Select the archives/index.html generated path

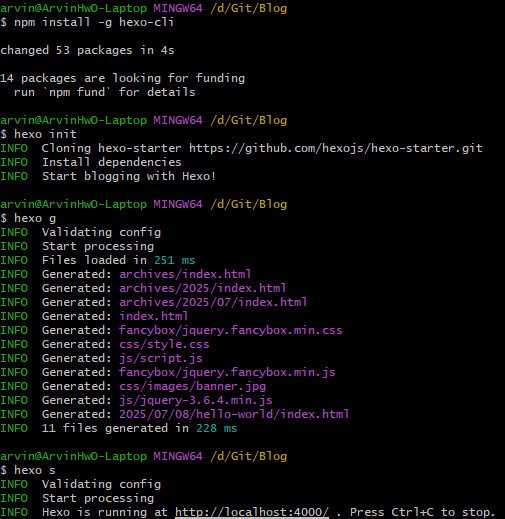coord(185,274)
